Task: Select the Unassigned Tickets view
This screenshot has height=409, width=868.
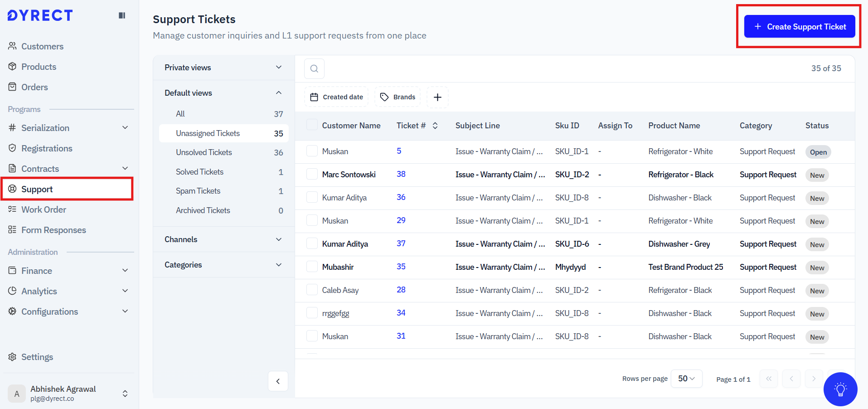Action: [224, 133]
